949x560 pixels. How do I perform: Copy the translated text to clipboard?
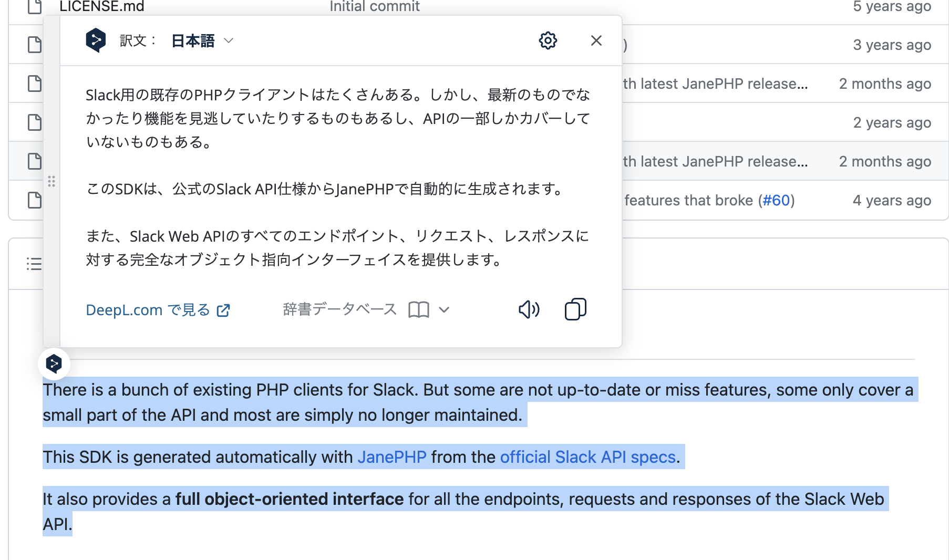[x=575, y=309]
